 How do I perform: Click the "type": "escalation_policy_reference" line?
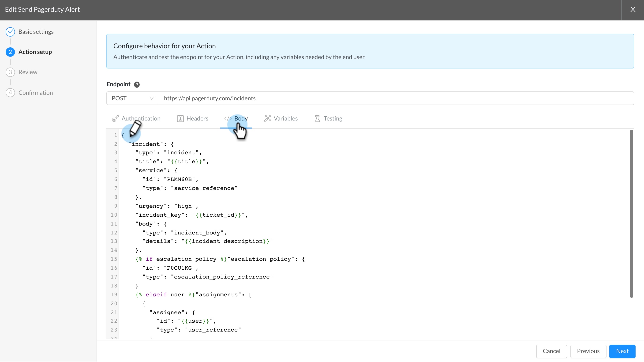207,277
